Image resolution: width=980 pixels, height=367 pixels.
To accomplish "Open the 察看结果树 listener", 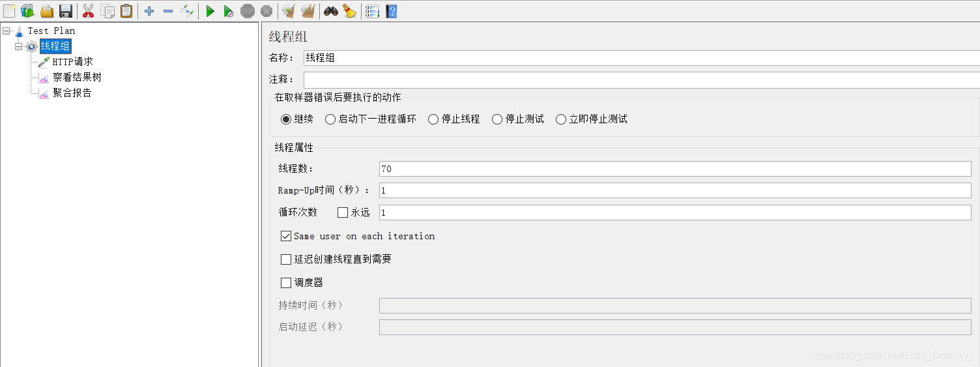I will [77, 78].
